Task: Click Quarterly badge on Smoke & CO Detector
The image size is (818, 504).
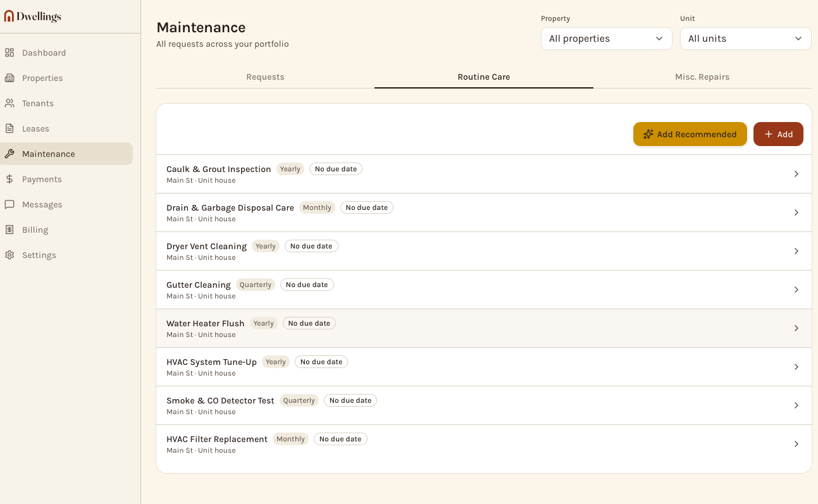Action: pyautogui.click(x=299, y=400)
